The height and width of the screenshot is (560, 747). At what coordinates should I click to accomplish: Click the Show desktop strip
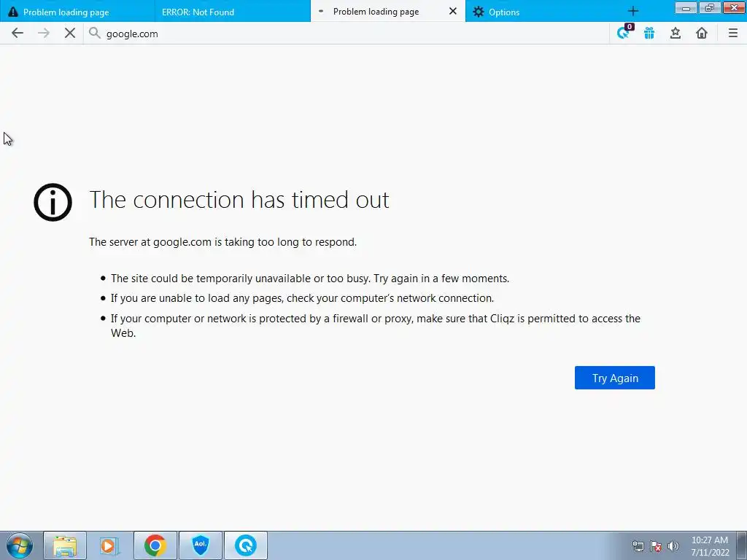click(x=742, y=545)
